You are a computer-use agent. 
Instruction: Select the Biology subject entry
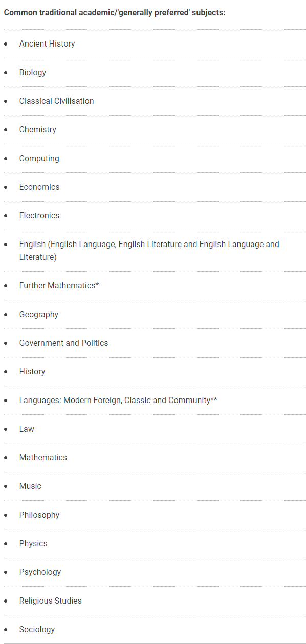[x=33, y=73]
